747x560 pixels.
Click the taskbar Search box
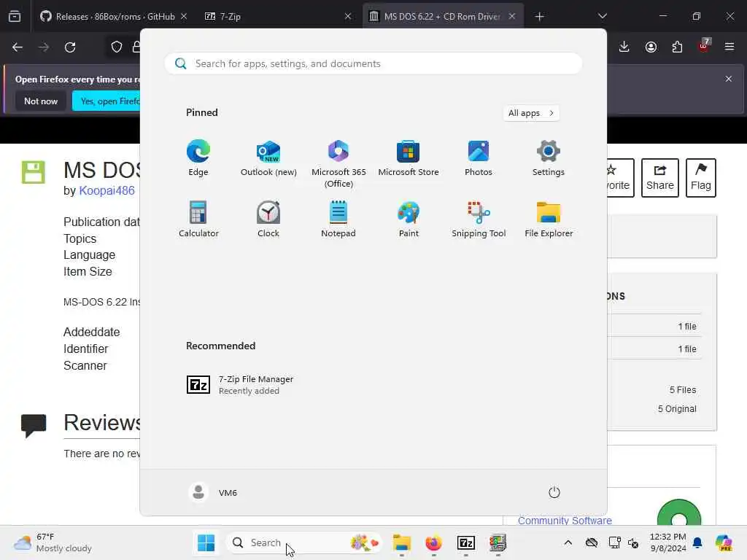(x=305, y=542)
